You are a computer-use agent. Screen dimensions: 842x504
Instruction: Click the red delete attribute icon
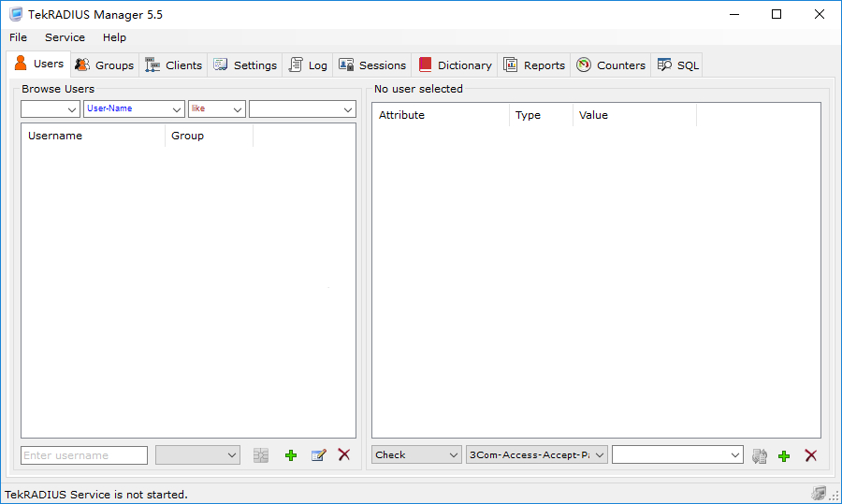pyautogui.click(x=811, y=455)
